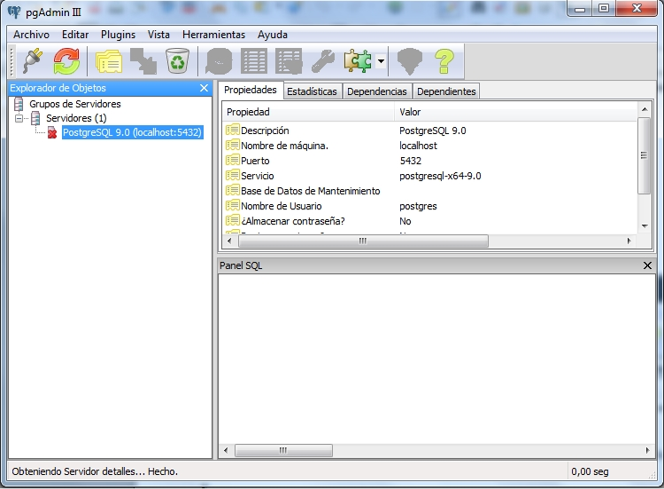The image size is (664, 489).
Task: Select PostgreSQL 9.0 (localhost:5432) server node
Action: coord(132,133)
